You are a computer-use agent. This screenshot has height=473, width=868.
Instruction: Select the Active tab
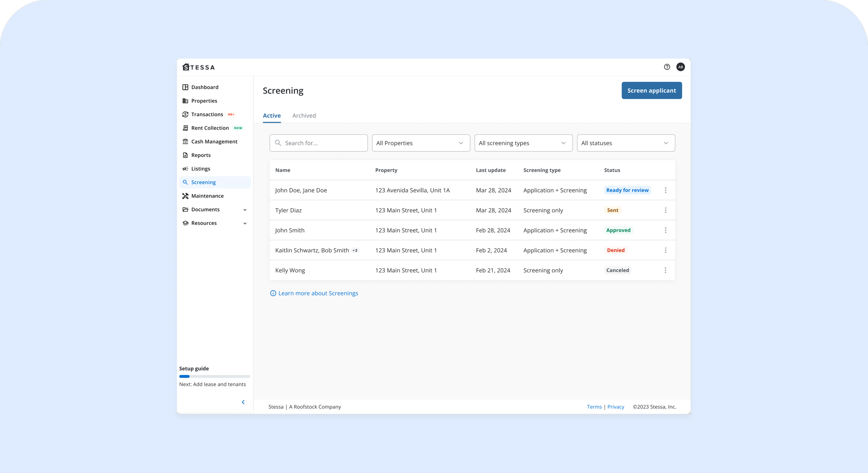coord(272,116)
